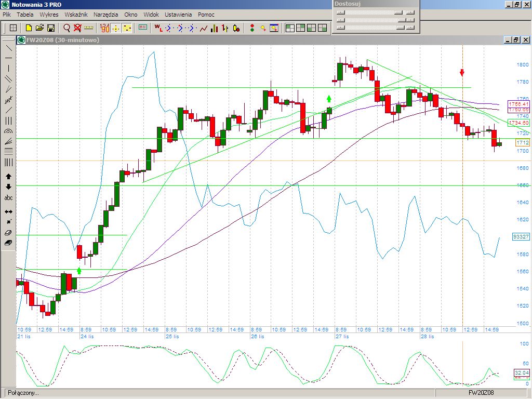Click the save (floppy disk) toolbar icon
Image resolution: width=532 pixels, height=399 pixels.
pyautogui.click(x=51, y=28)
